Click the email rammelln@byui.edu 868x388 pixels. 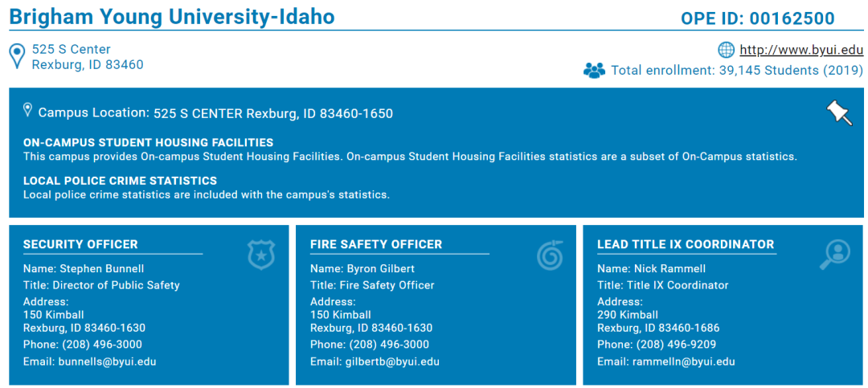[x=684, y=361]
